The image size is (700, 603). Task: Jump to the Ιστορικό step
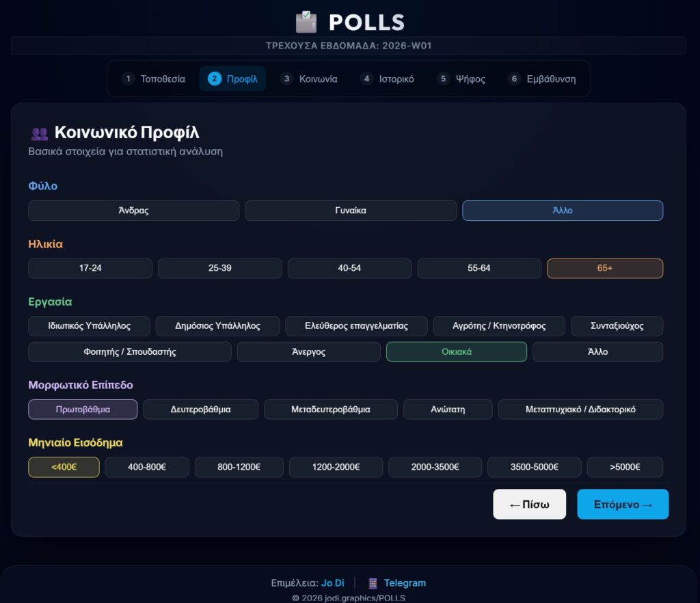(x=387, y=79)
